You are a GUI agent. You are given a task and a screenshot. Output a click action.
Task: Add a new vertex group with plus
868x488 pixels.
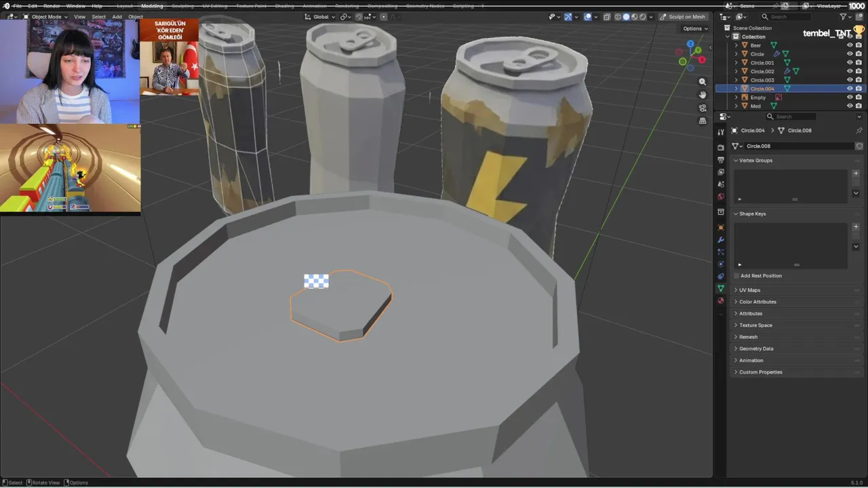pos(856,173)
